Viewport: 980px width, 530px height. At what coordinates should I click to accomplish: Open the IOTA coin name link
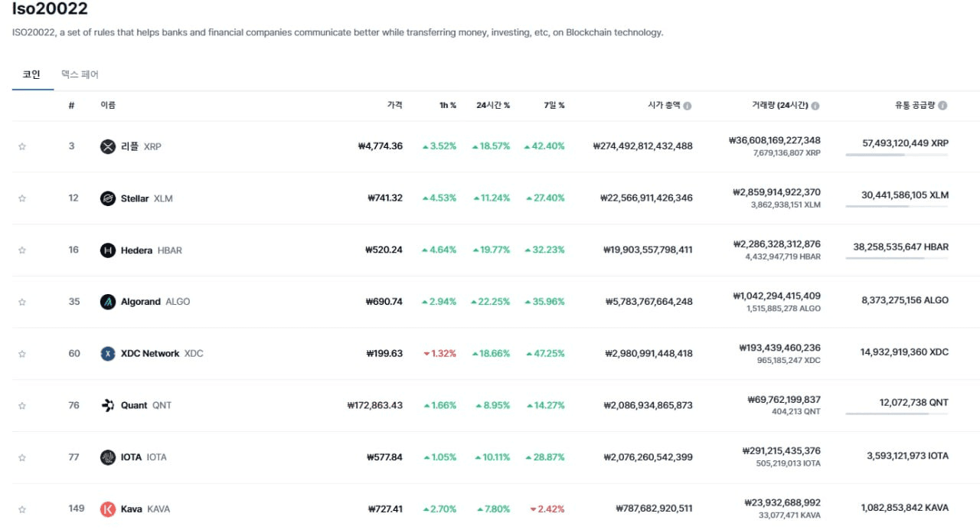click(143, 457)
